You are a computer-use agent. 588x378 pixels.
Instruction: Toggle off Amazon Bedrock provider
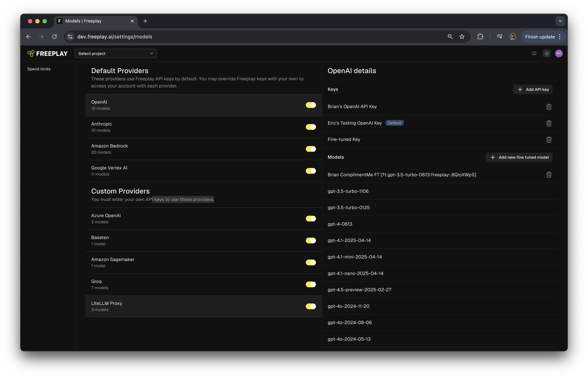coord(311,149)
